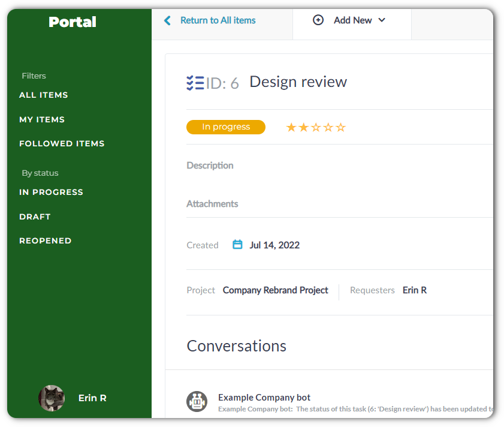Click the back chevron beside Return to All items

pyautogui.click(x=168, y=20)
